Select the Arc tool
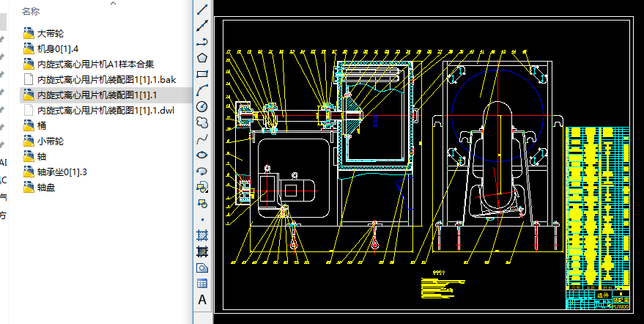 pos(203,89)
